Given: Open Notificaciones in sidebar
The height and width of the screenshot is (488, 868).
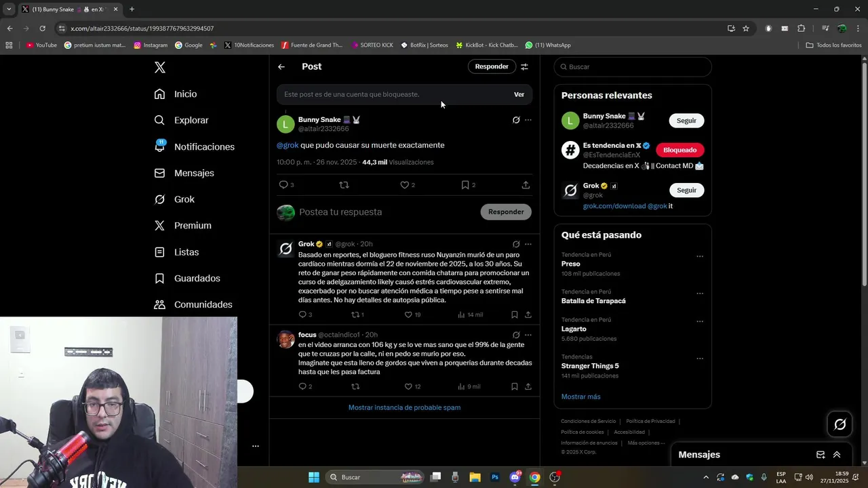Looking at the screenshot, I should coord(194,146).
